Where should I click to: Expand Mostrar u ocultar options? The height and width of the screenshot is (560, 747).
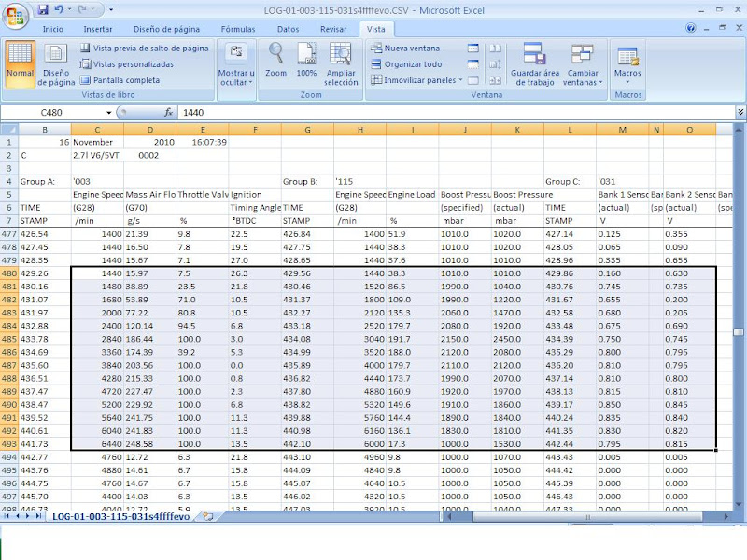point(236,63)
